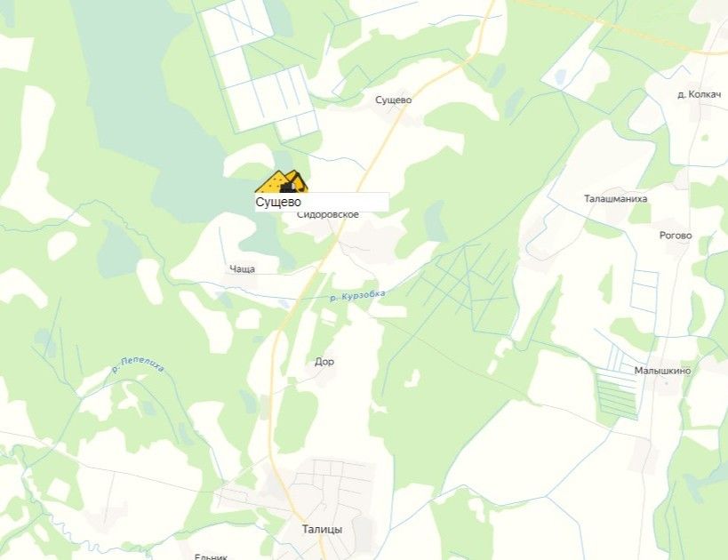Select the Рогово village label
The image size is (728, 560).
coord(676,236)
